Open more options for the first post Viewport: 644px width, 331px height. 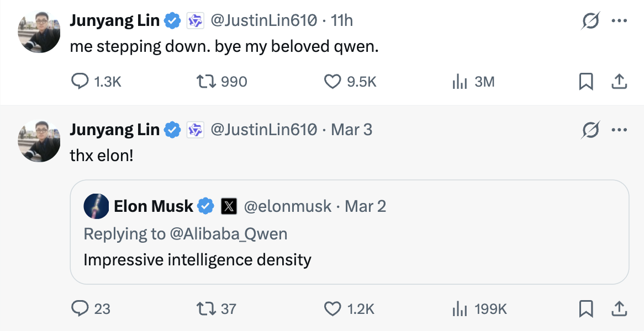tap(619, 21)
